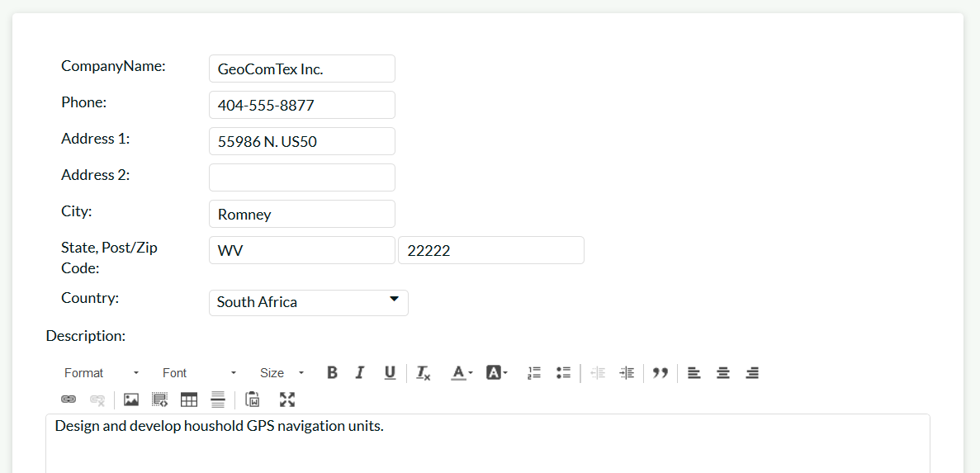This screenshot has height=473, width=980.
Task: Click the Remove Format icon
Action: [x=424, y=373]
